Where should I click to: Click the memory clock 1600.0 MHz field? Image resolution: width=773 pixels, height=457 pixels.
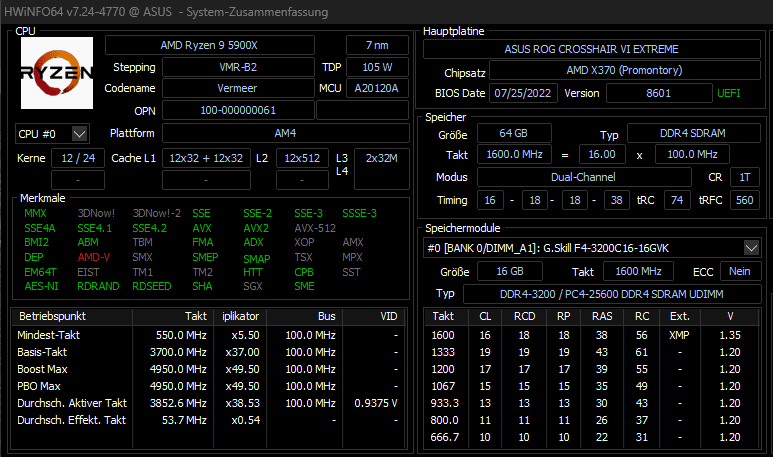(x=515, y=154)
